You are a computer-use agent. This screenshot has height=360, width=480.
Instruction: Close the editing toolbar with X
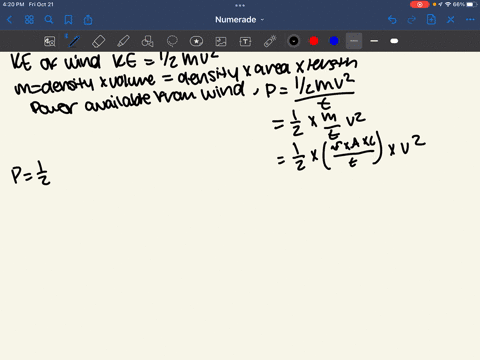pyautogui.click(x=451, y=20)
